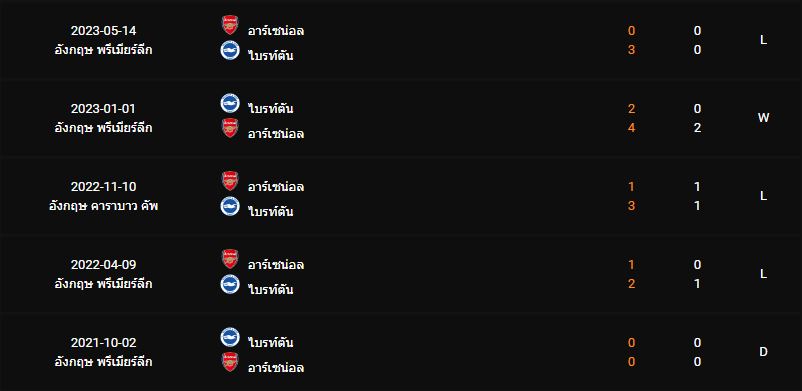Click Arsenal crest in 2023-01-01 match
Image resolution: width=802 pixels, height=391 pixels.
pos(230,128)
